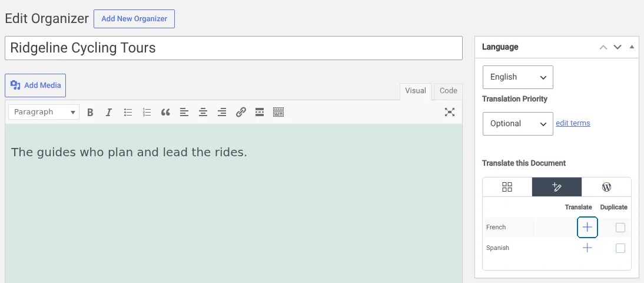Switch to the Code editor tab
The width and height of the screenshot is (644, 283).
[x=449, y=91]
